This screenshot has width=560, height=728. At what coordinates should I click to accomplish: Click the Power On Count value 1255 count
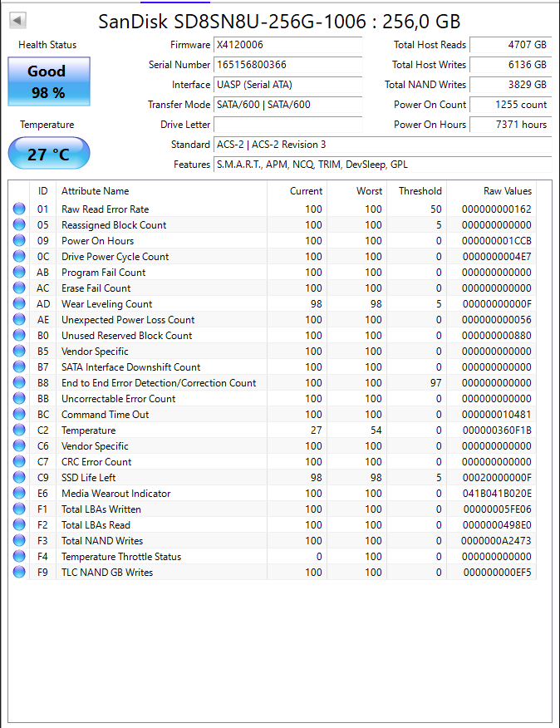click(511, 105)
